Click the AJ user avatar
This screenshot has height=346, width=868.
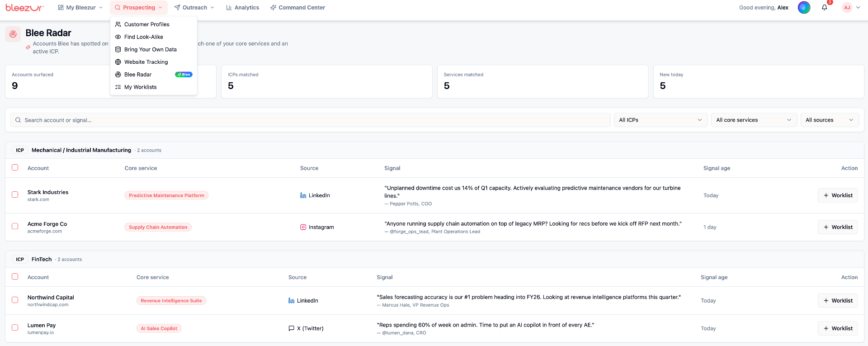[847, 8]
